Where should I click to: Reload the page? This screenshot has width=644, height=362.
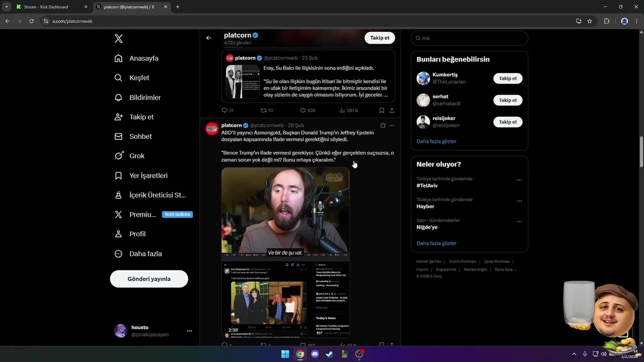coord(31,21)
